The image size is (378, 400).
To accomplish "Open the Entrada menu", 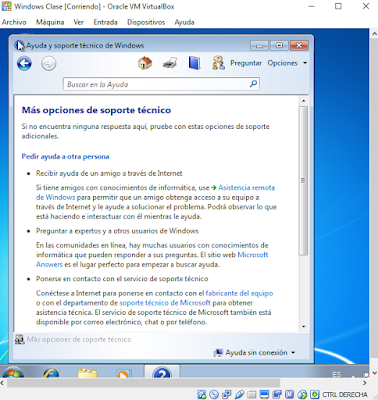I will (105, 22).
